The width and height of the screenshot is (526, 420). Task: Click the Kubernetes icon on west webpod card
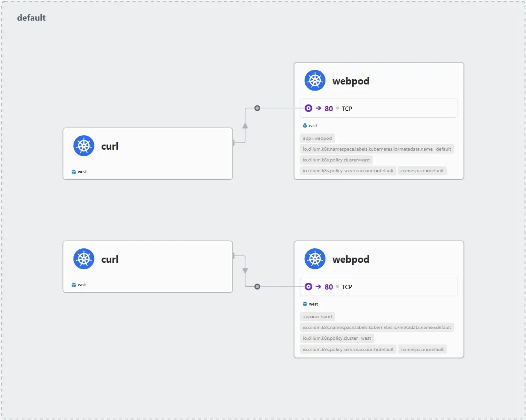click(x=315, y=259)
